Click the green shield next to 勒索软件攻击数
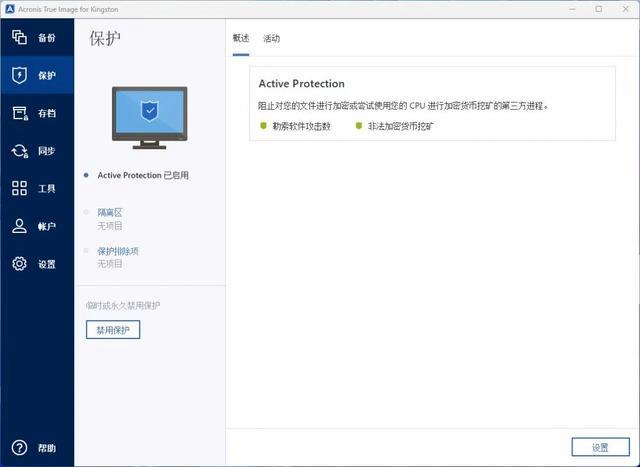 263,126
